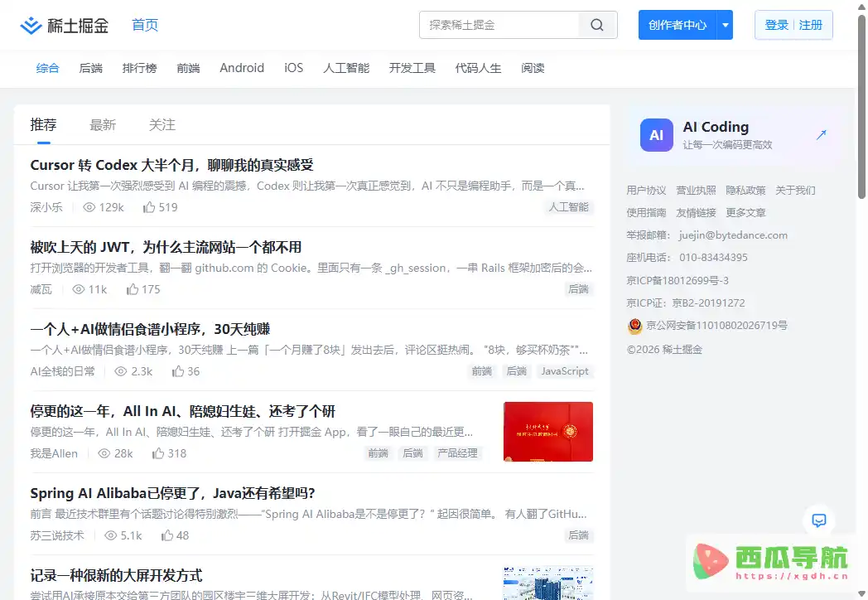The height and width of the screenshot is (600, 868).
Task: Select the 前端 category in navigation
Action: pyautogui.click(x=188, y=68)
